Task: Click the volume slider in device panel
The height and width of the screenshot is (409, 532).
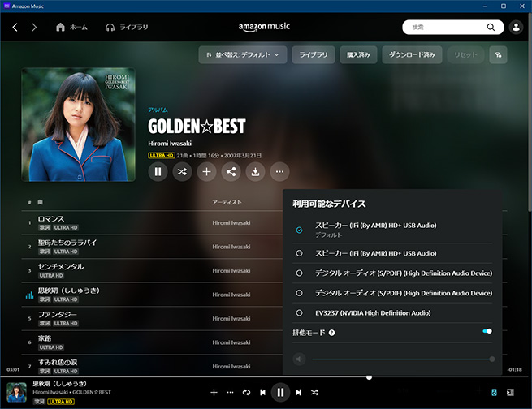Action: coord(403,359)
